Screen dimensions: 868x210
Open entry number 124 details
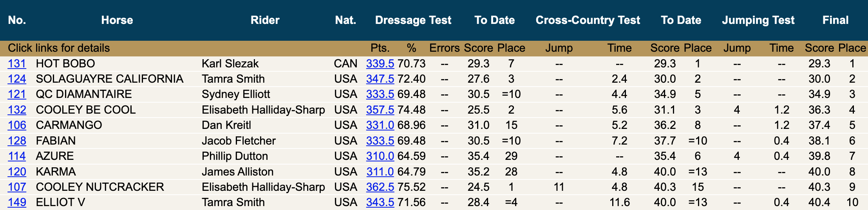[17, 79]
